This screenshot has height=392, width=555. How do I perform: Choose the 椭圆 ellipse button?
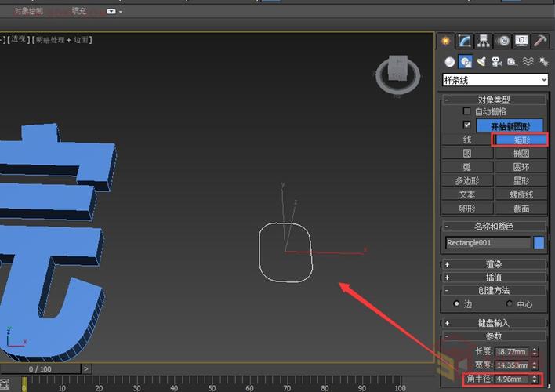pos(521,154)
